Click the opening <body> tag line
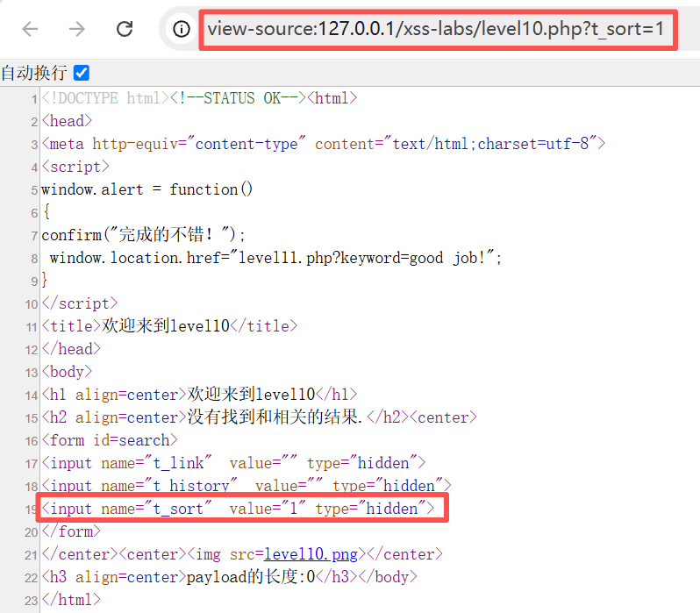Image resolution: width=700 pixels, height=613 pixels. click(x=67, y=372)
